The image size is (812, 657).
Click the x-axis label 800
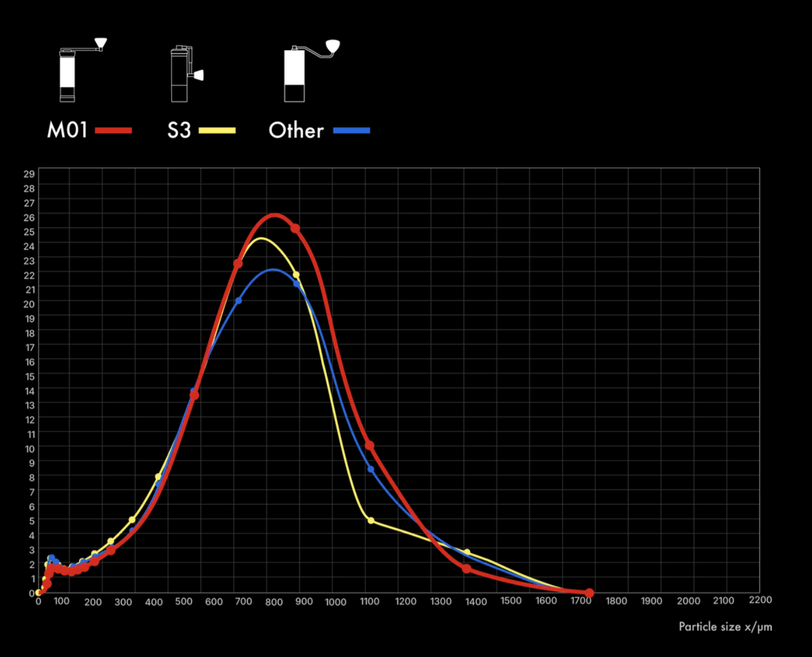click(x=274, y=602)
